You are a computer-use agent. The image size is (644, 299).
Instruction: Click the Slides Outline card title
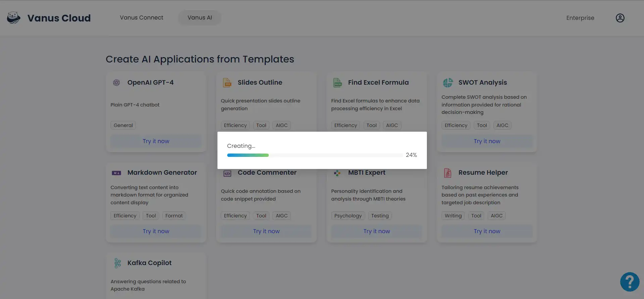click(260, 82)
